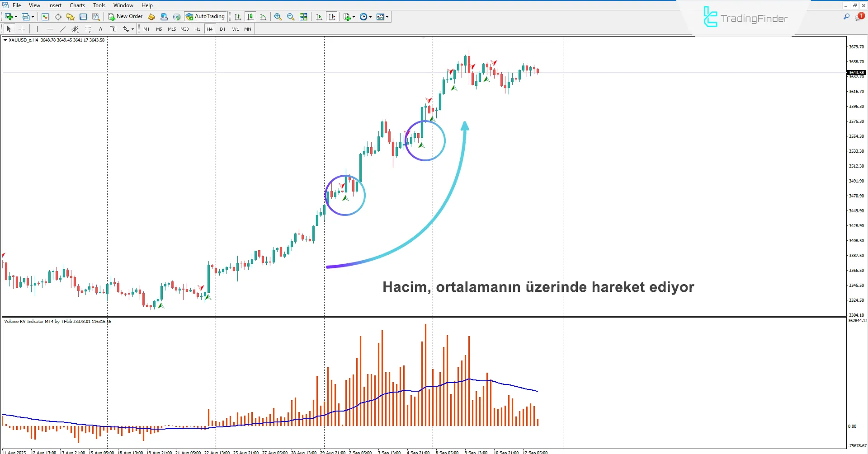Image resolution: width=868 pixels, height=454 pixels.
Task: Select the horizontal line drawing tool
Action: (x=50, y=29)
